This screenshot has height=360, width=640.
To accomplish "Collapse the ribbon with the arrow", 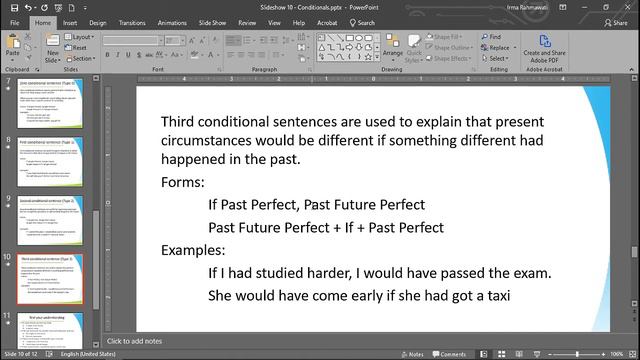I will [632, 69].
